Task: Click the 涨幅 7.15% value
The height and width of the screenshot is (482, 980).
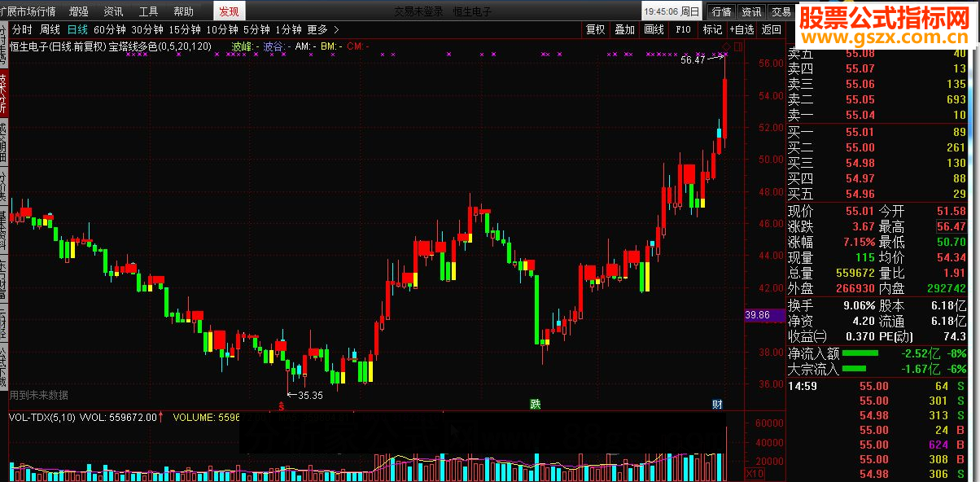Action: tap(858, 242)
